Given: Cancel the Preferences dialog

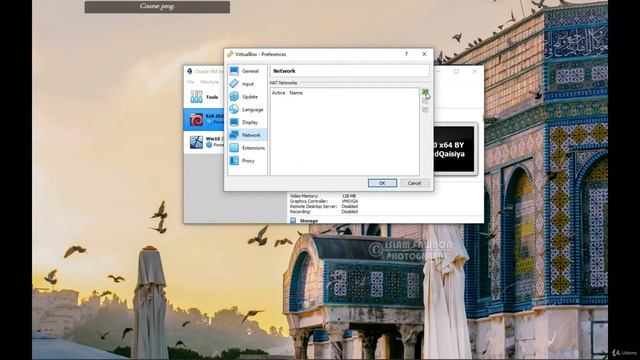Looking at the screenshot, I should [x=414, y=183].
